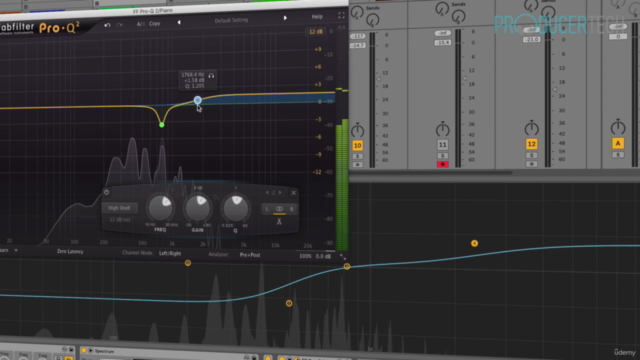The width and height of the screenshot is (640, 360).
Task: Click the 100% output level value
Action: pyautogui.click(x=305, y=256)
